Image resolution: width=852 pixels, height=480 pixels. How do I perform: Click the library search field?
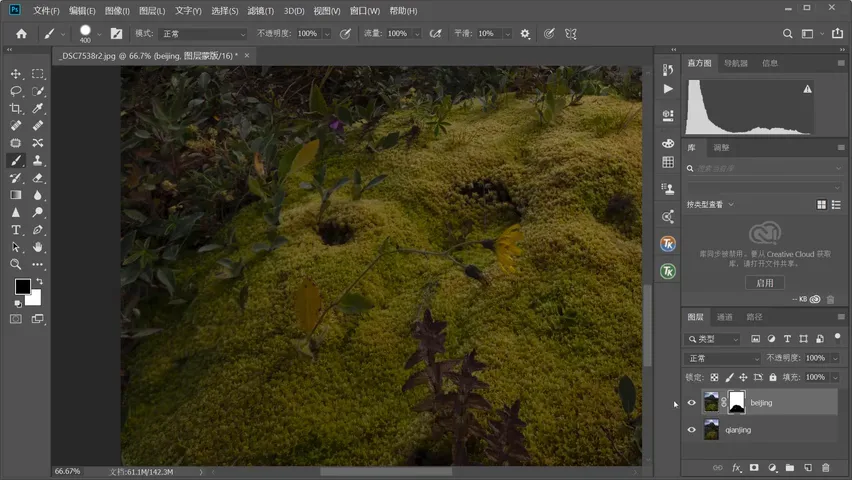pos(765,169)
